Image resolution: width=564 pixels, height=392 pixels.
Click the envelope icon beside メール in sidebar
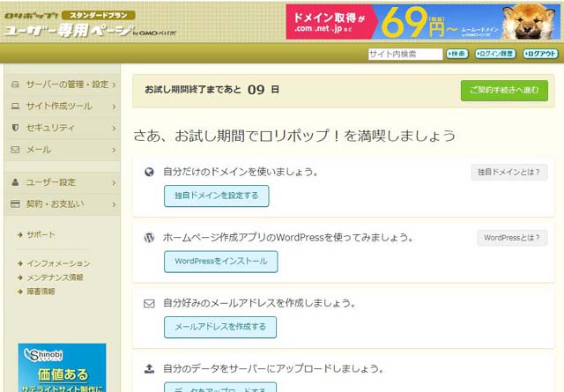click(15, 150)
